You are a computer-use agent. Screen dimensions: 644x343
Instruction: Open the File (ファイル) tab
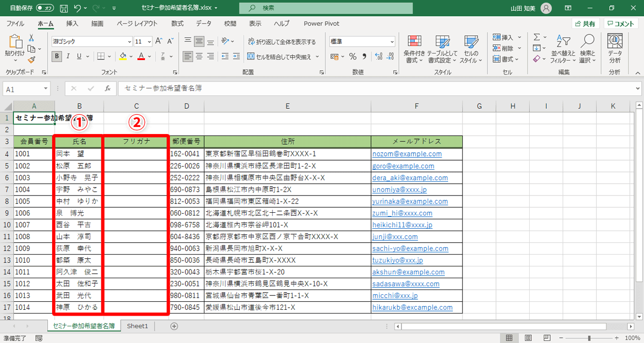click(x=15, y=24)
